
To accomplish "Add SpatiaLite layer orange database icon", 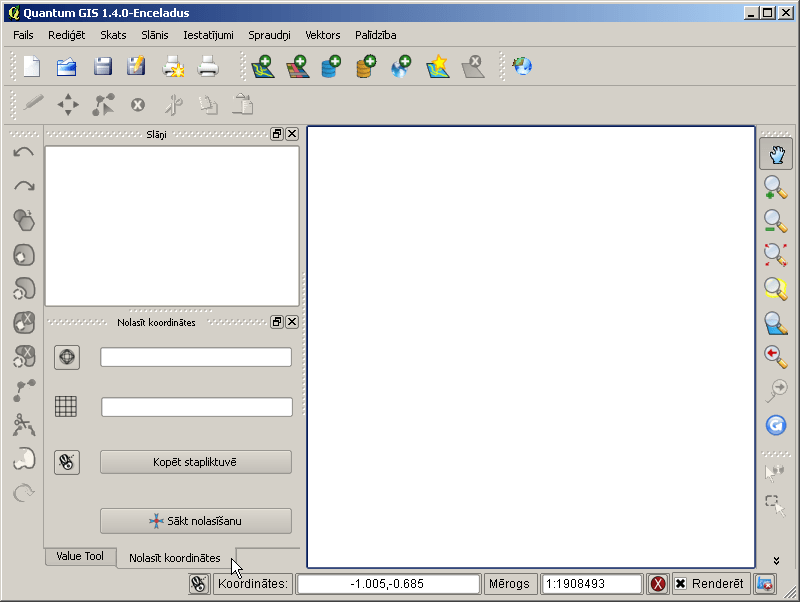I will point(366,67).
